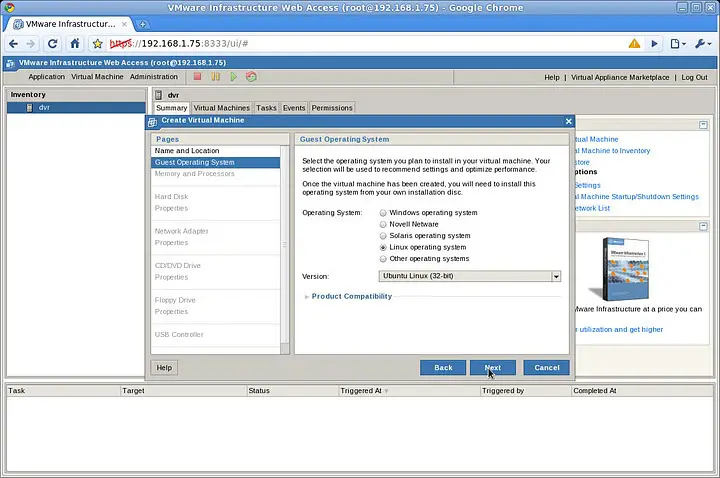
Task: Select Windows operating system radio button
Action: [383, 213]
